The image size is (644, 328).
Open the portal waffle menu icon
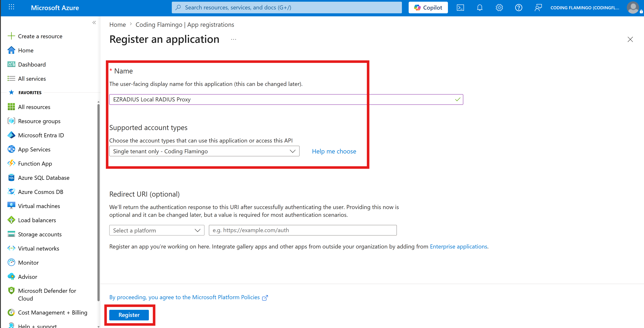tap(11, 7)
